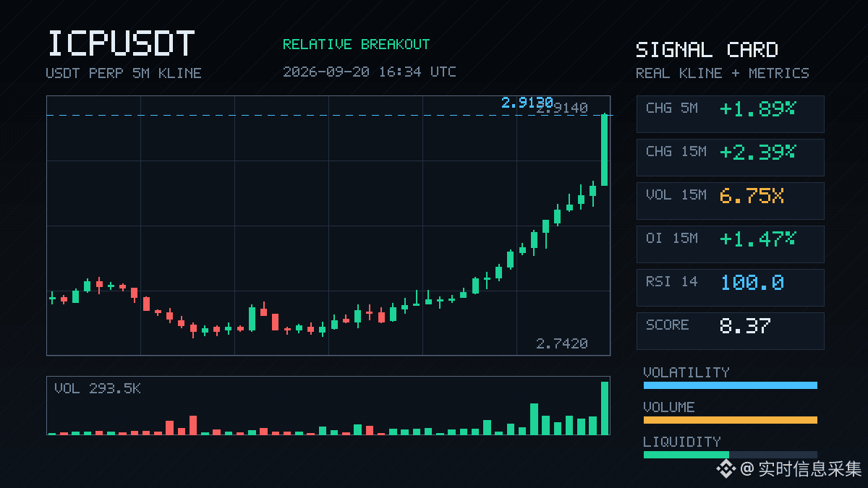The height and width of the screenshot is (488, 868).
Task: Click the ICPUSDT ticker title
Action: click(x=121, y=44)
